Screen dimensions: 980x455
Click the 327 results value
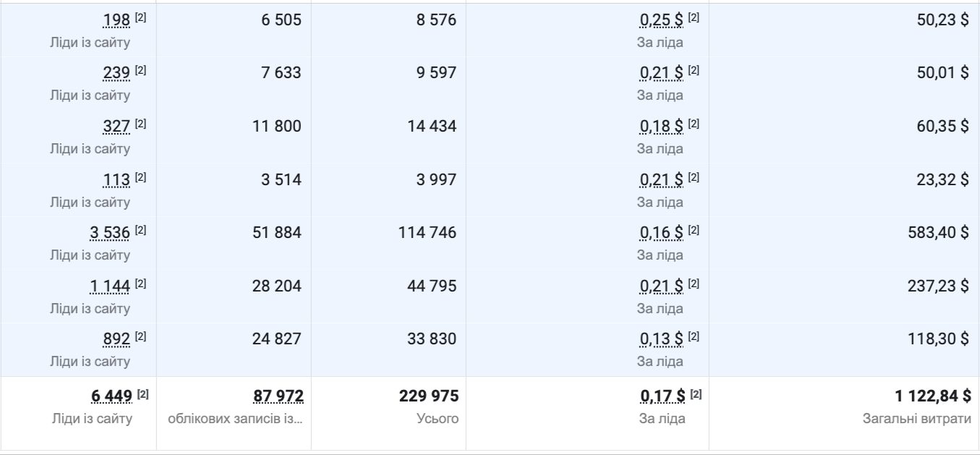(117, 127)
